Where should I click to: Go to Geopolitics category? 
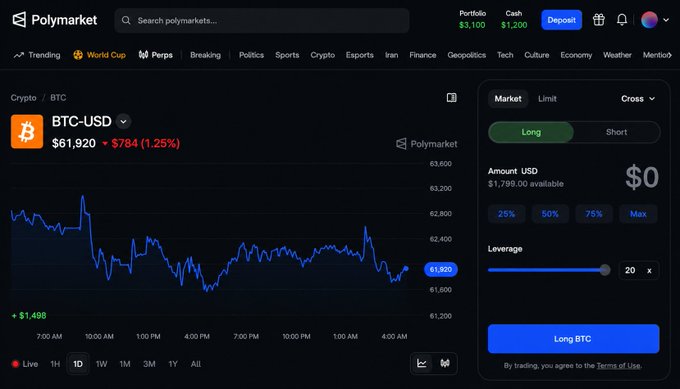467,55
